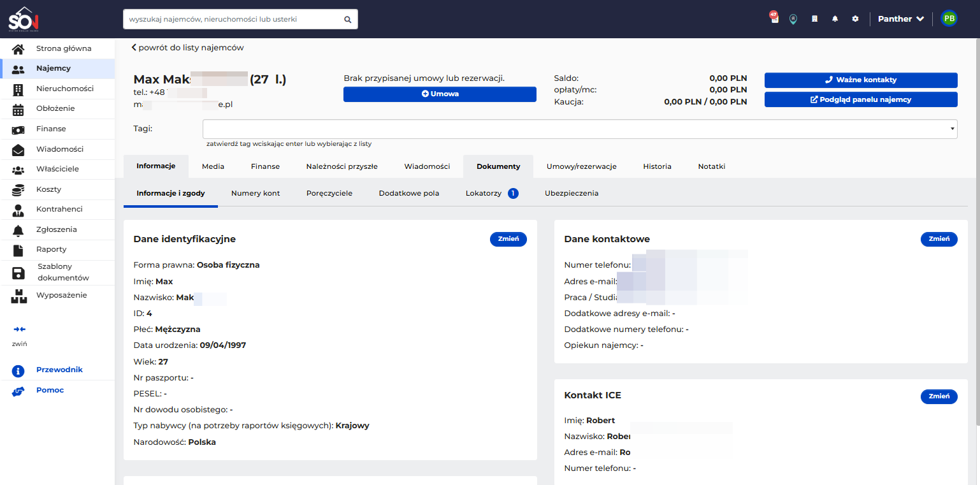Expand the Tagi dropdown arrow

click(x=953, y=129)
